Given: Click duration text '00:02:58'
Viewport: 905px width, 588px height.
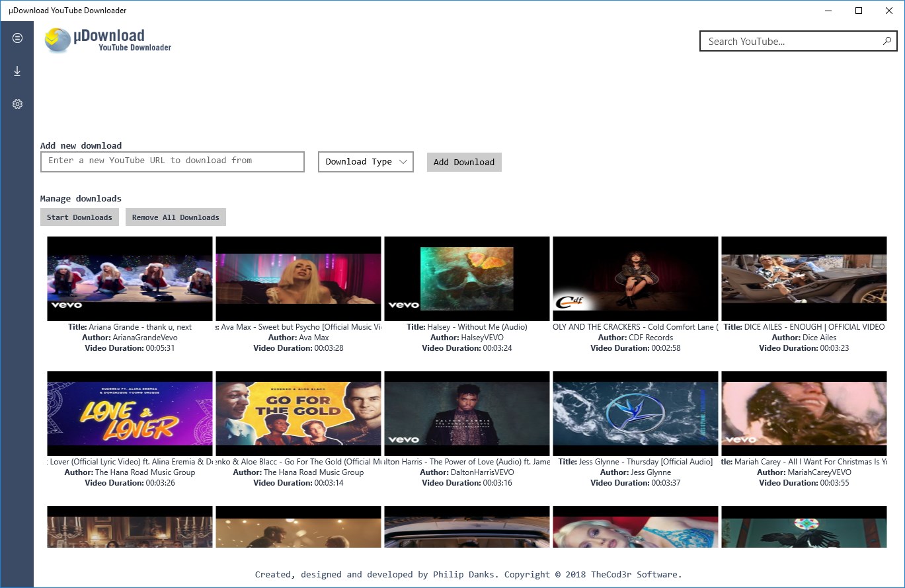Looking at the screenshot, I should [x=666, y=348].
